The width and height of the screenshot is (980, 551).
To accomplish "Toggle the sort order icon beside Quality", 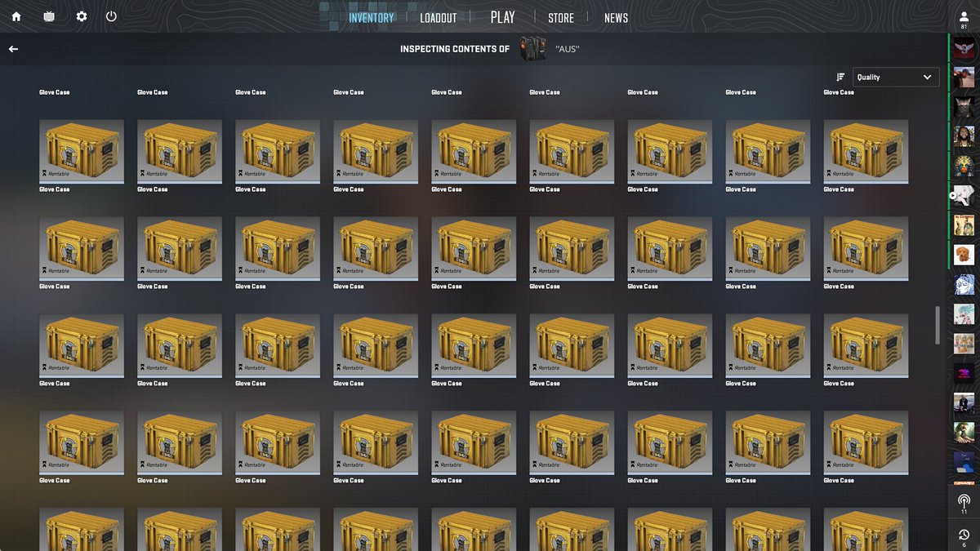I will tap(840, 77).
